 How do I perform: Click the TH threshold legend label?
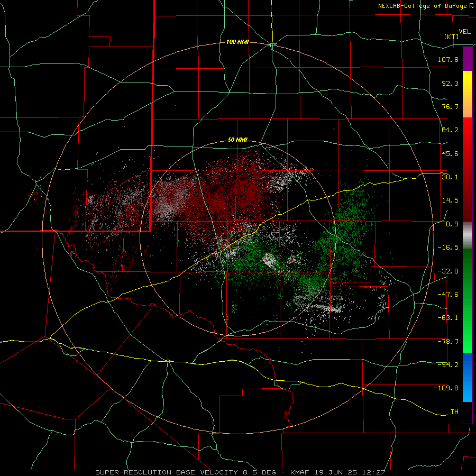click(x=454, y=412)
